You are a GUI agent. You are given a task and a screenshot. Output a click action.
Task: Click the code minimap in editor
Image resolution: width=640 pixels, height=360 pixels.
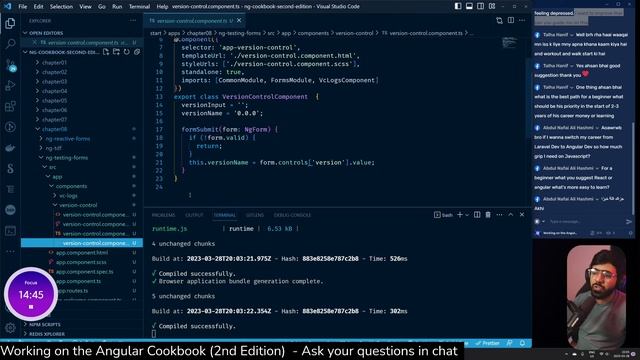click(x=509, y=42)
